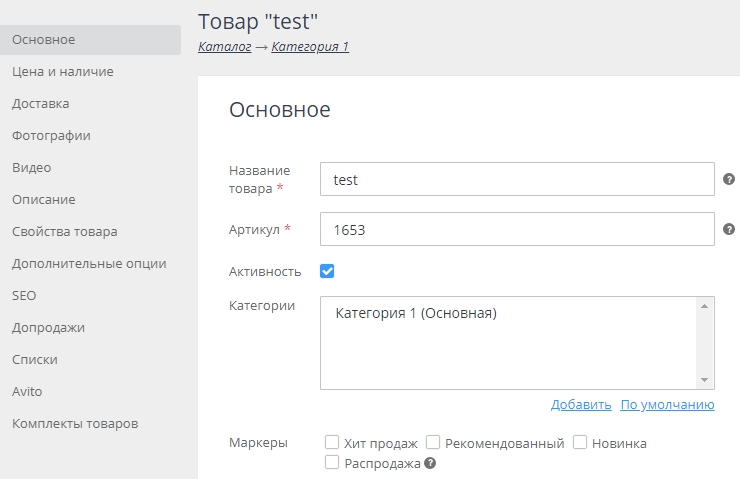
Task: Open the Каталог breadcrumb link
Action: tap(225, 47)
